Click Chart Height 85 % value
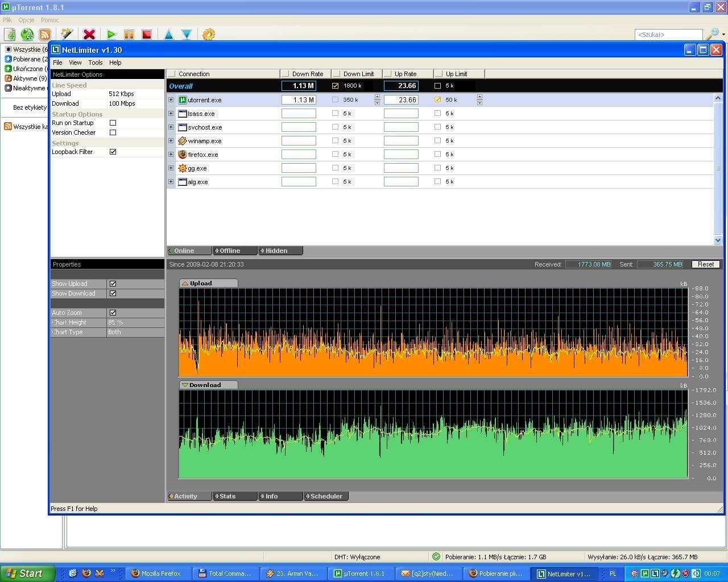This screenshot has width=728, height=582. (x=115, y=322)
